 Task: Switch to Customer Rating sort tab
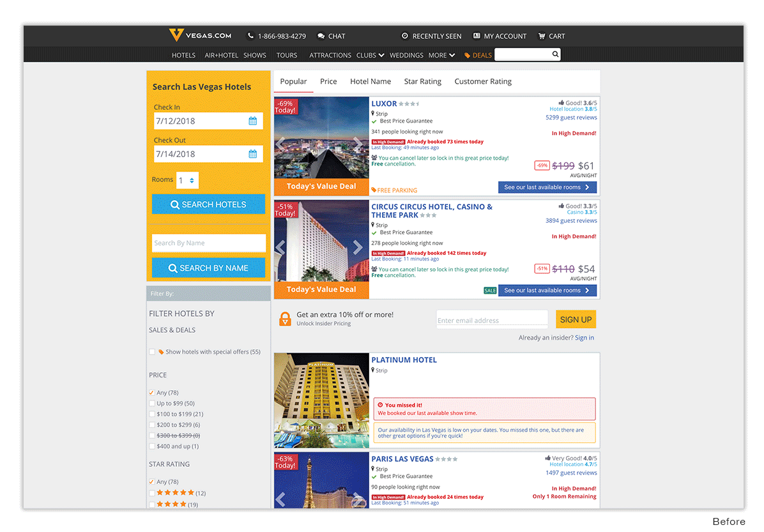point(483,82)
